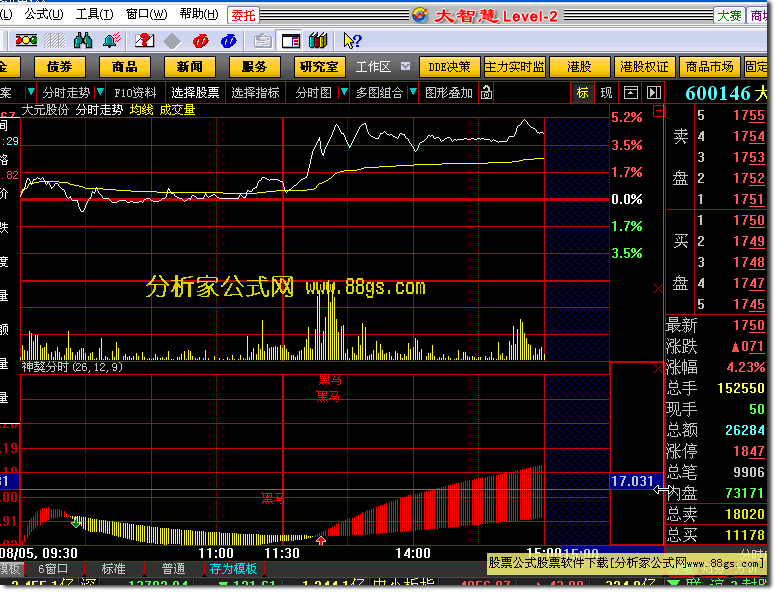Click the gray diamond toolbar icon
777x592 pixels.
(x=172, y=41)
